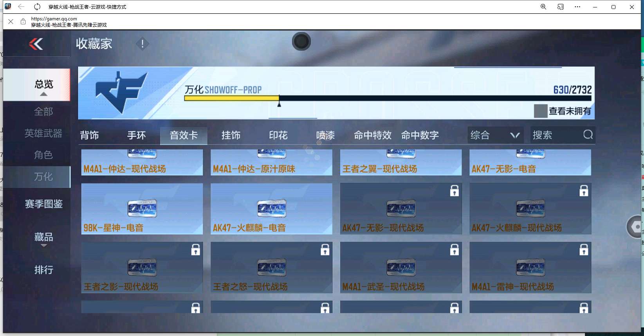Click the AK47-火麒麟-现代战场 card label
This screenshot has width=644, height=336.
[x=517, y=228]
